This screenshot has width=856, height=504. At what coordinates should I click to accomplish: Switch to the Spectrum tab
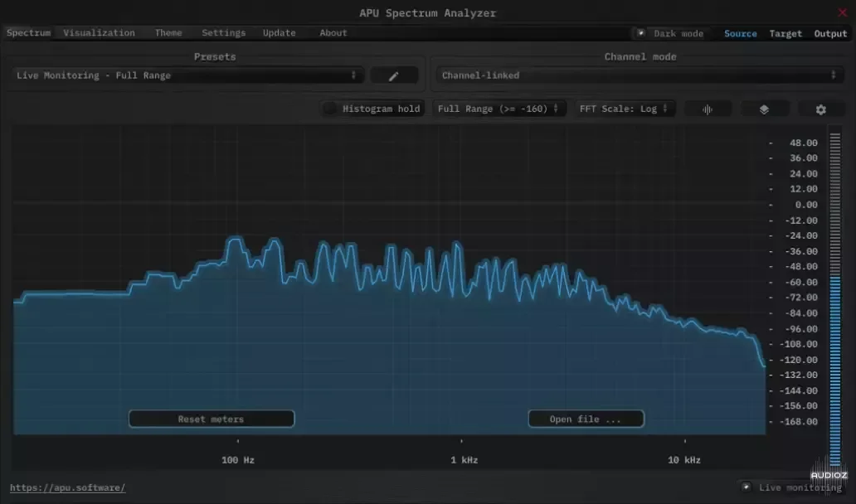[28, 32]
